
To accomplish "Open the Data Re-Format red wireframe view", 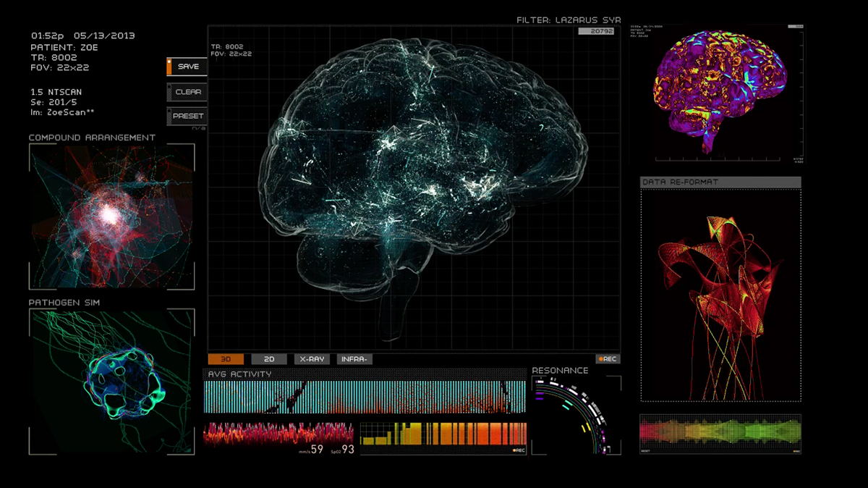I will pos(721,295).
